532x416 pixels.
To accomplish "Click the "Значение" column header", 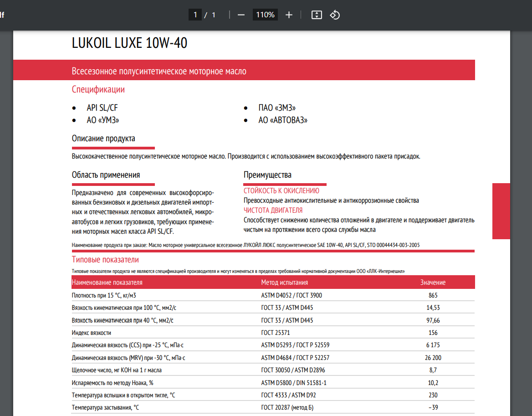I will pyautogui.click(x=433, y=282).
